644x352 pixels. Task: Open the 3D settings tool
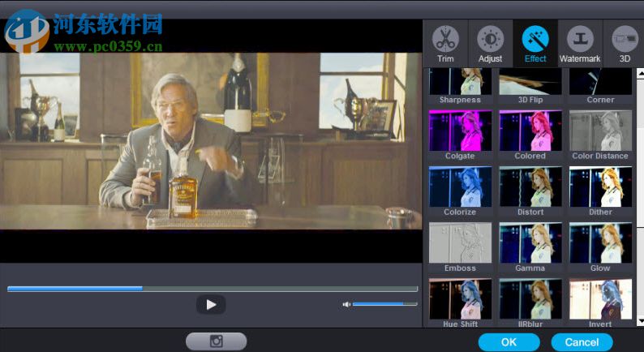(625, 44)
